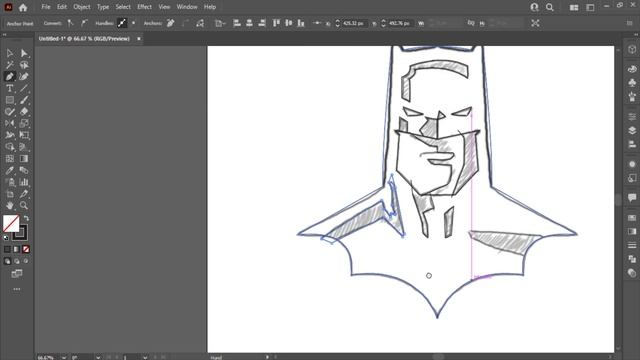Enable Draw Inside mode
This screenshot has width=640, height=360.
[26, 261]
